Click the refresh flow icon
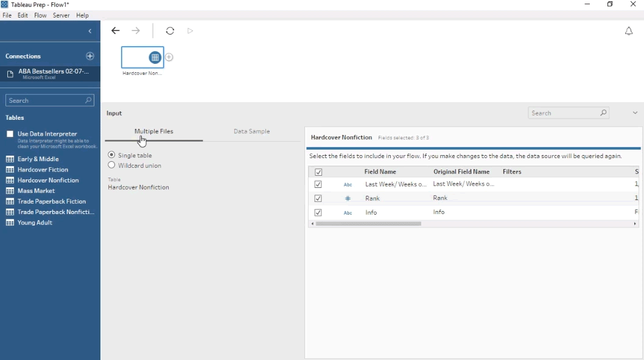The height and width of the screenshot is (360, 644). click(170, 31)
